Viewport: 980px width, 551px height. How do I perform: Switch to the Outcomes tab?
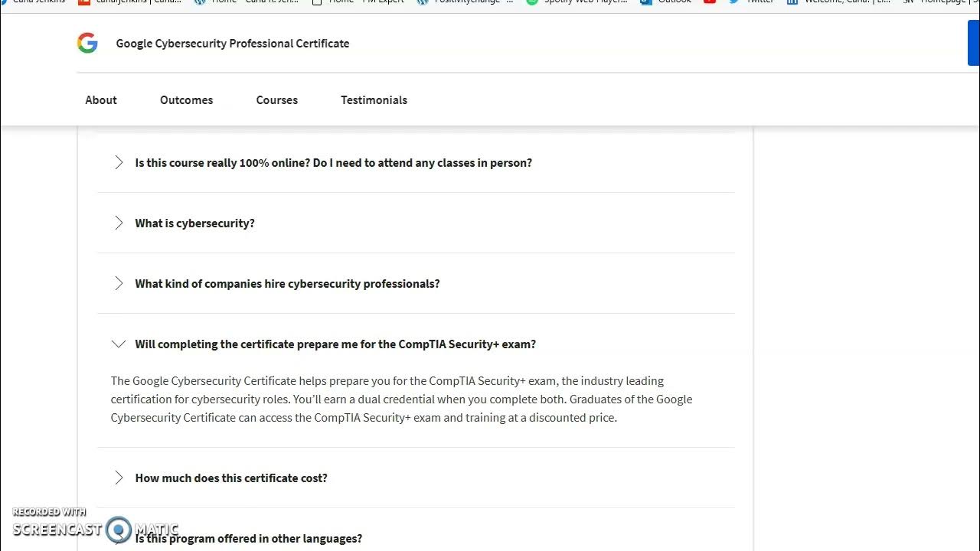[186, 100]
